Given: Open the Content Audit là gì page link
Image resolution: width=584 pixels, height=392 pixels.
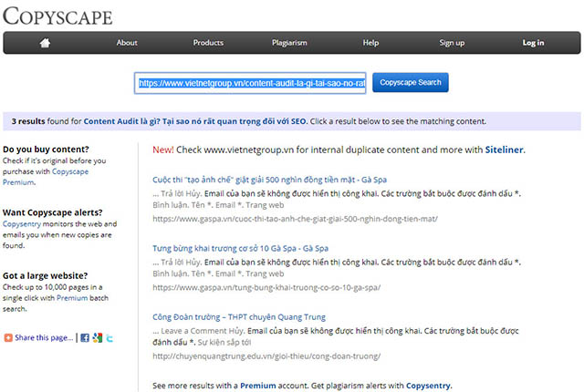Looking at the screenshot, I should 195,121.
